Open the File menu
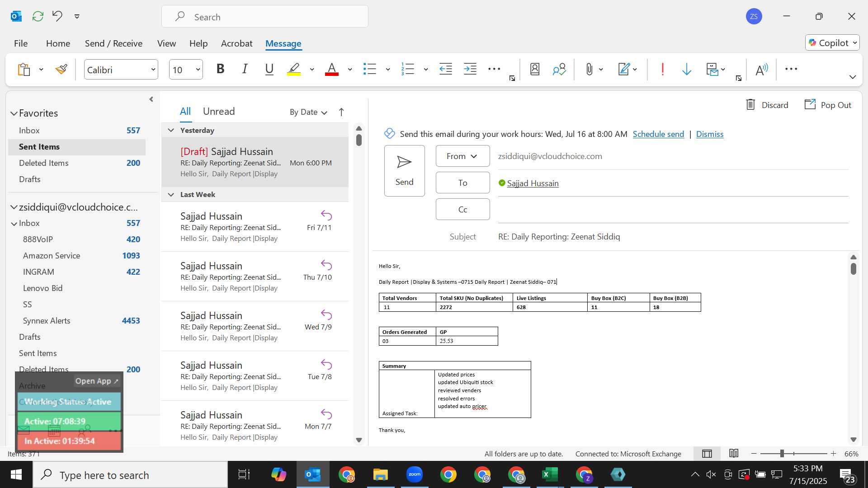The image size is (868, 488). point(21,43)
